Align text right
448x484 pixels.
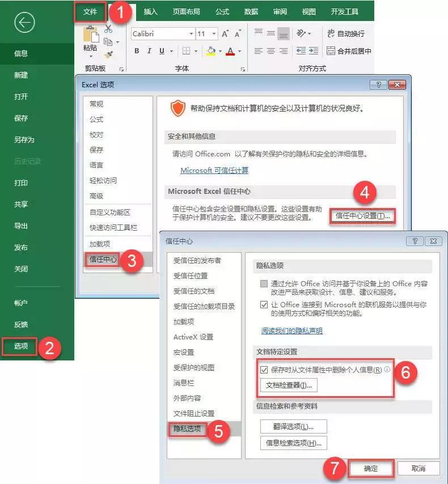(284, 51)
